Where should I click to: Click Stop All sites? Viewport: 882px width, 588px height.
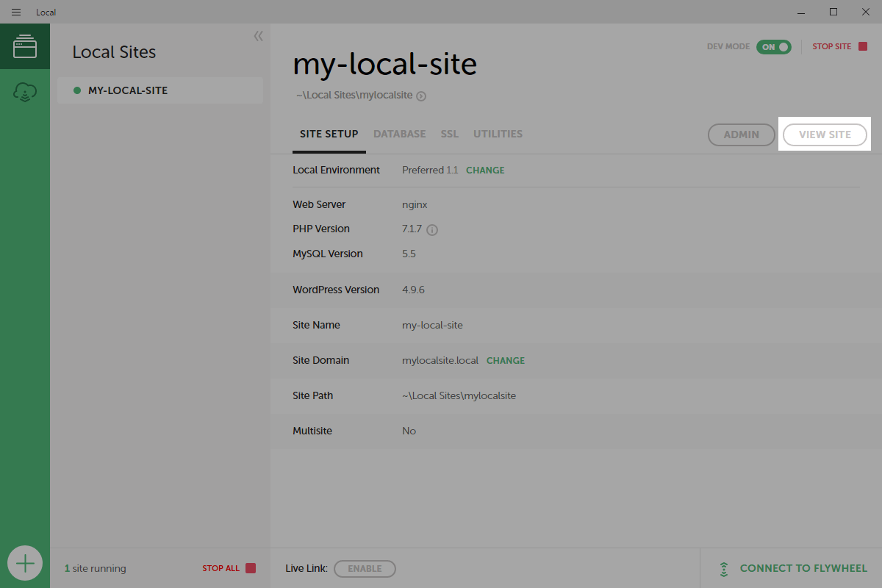coord(229,568)
